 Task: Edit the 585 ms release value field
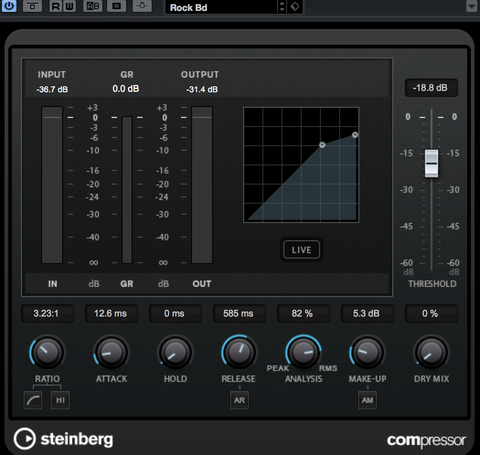point(239,313)
